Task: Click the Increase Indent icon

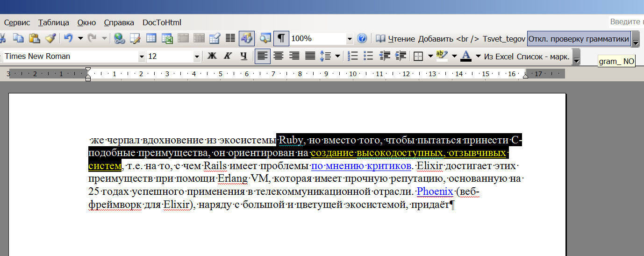Action: click(x=401, y=56)
